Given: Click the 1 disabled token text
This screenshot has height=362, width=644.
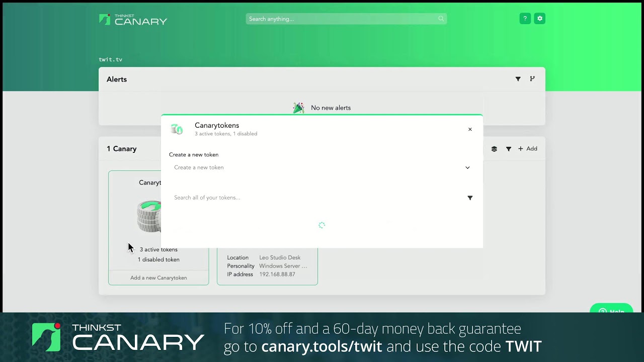Looking at the screenshot, I should click(158, 259).
